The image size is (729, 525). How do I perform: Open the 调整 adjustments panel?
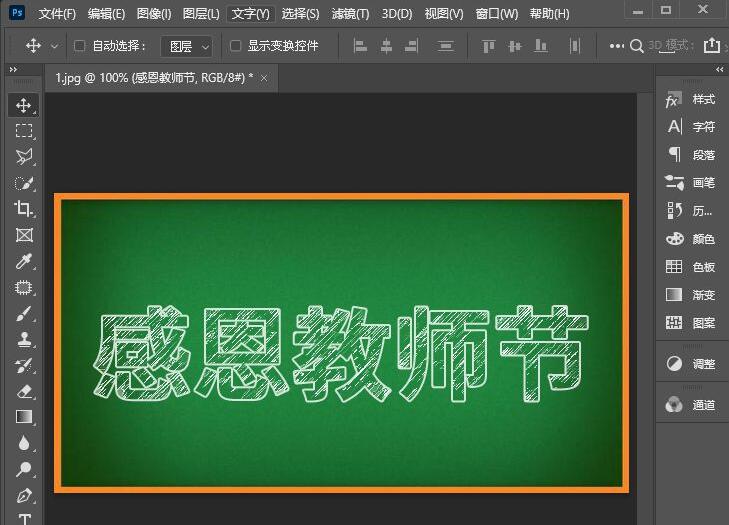pos(690,364)
